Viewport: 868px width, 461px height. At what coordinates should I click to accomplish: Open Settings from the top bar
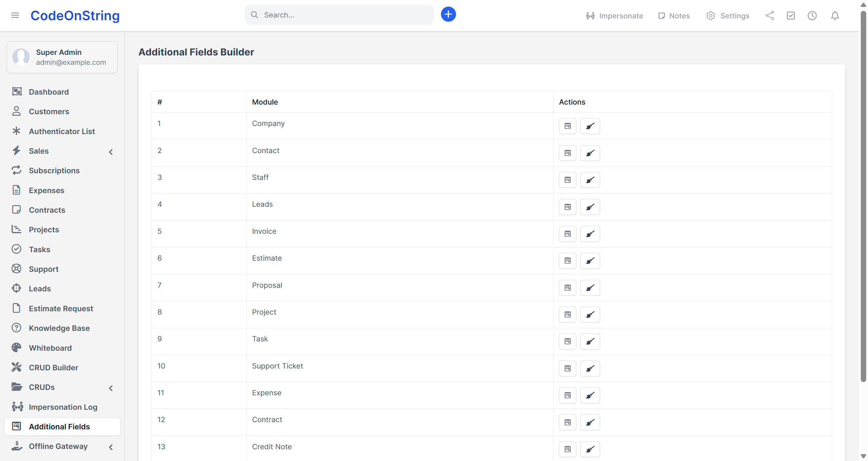[x=728, y=16]
